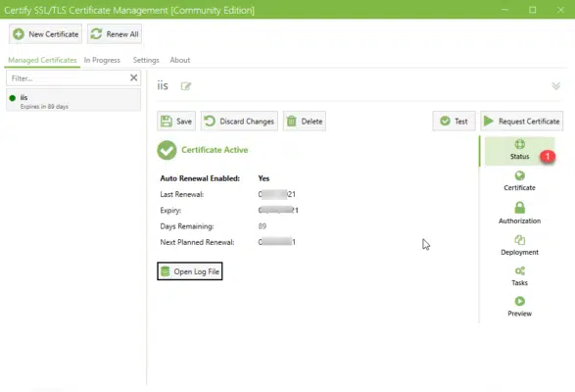Click Discard Changes button
The height and width of the screenshot is (392, 575).
pos(239,122)
